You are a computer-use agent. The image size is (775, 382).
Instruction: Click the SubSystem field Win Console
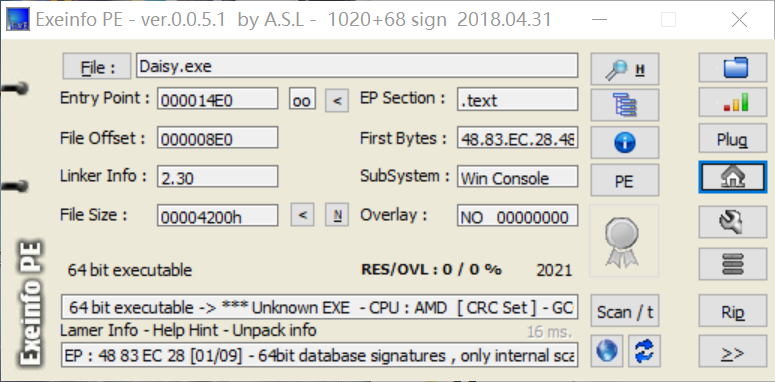click(x=517, y=176)
